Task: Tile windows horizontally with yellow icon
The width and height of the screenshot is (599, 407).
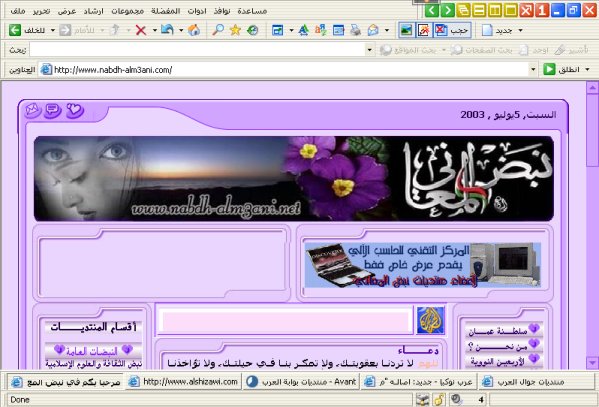Action: coord(479,10)
